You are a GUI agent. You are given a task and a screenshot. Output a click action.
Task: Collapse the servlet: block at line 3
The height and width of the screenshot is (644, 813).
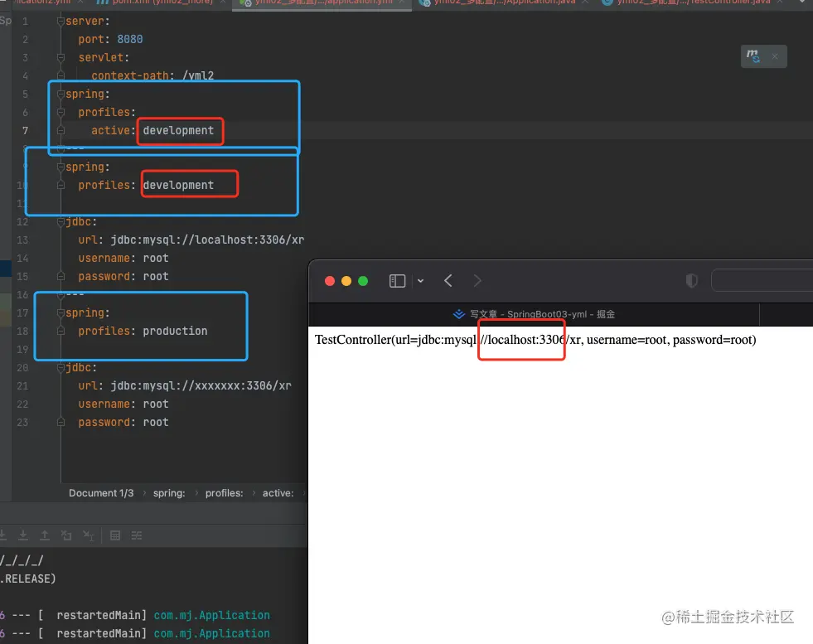60,57
